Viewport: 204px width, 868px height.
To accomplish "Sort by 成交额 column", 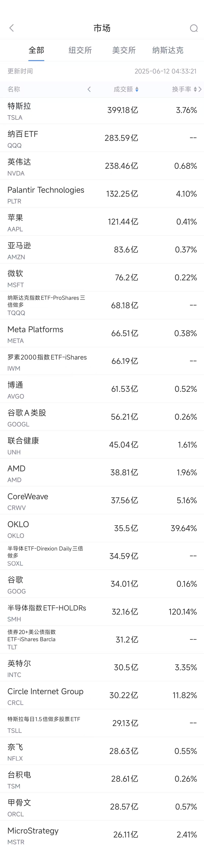I will pos(126,89).
